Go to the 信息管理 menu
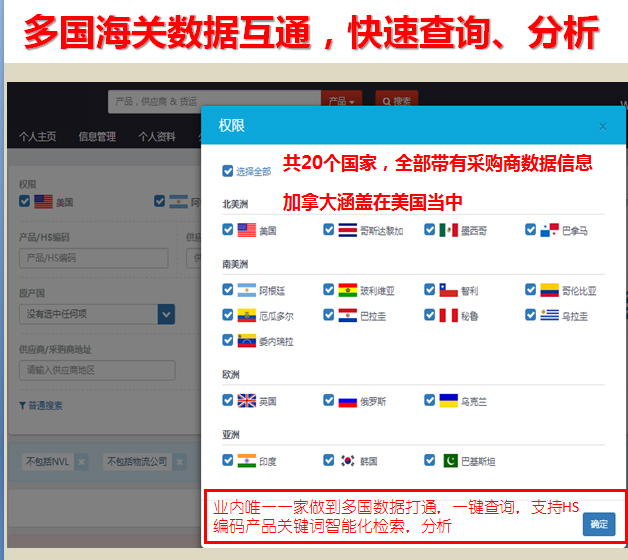This screenshot has width=628, height=560. pos(97,137)
